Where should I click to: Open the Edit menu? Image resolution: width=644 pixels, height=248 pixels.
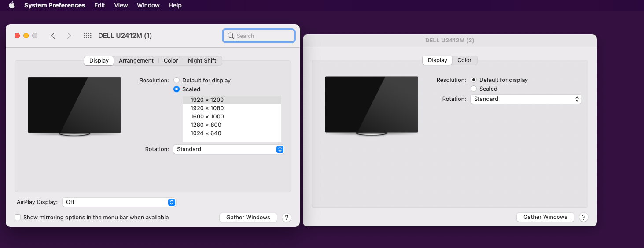click(x=99, y=5)
